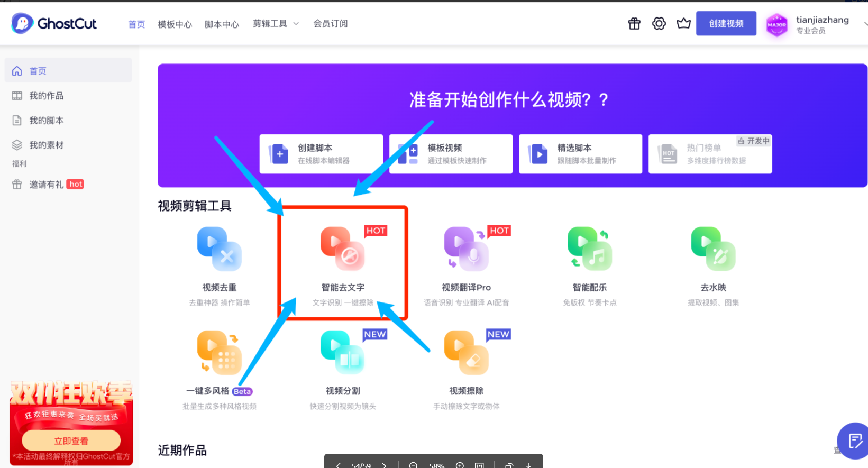Image resolution: width=868 pixels, height=468 pixels.
Task: Click the 热门榜单 card
Action: pos(710,154)
